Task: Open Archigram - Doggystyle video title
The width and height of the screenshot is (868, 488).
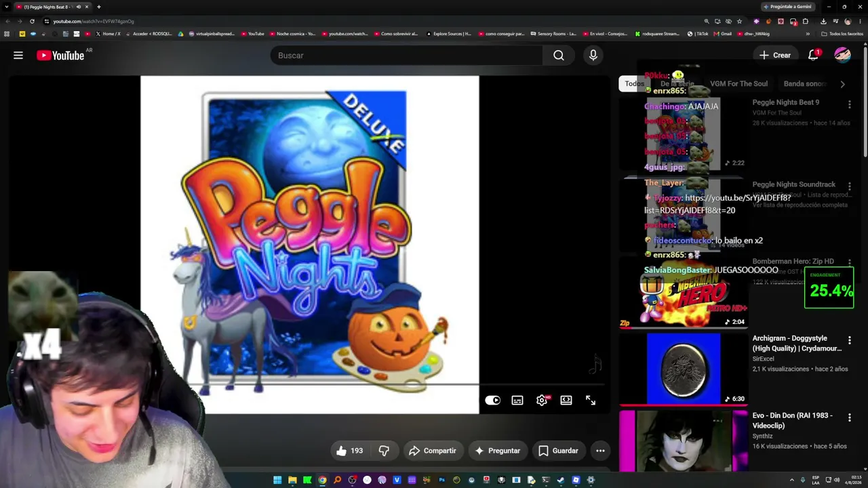Action: click(x=797, y=343)
